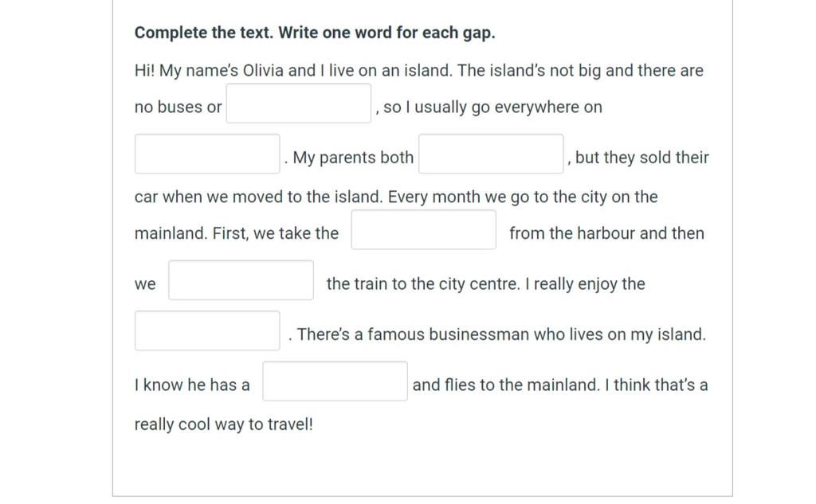Click the text 'I really enjoy the'
The height and width of the screenshot is (504, 816).
coord(585,284)
